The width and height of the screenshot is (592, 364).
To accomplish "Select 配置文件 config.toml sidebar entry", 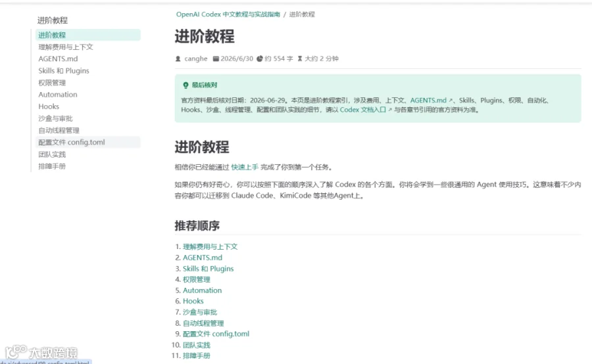I will click(88, 142).
